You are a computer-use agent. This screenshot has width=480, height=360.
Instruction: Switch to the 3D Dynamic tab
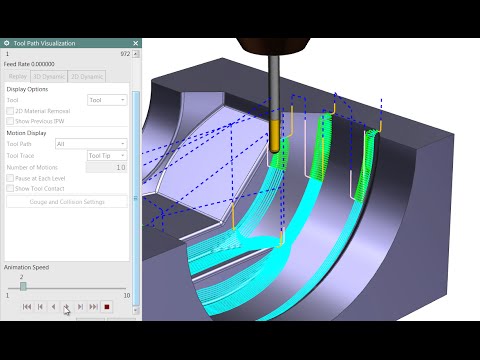point(49,77)
